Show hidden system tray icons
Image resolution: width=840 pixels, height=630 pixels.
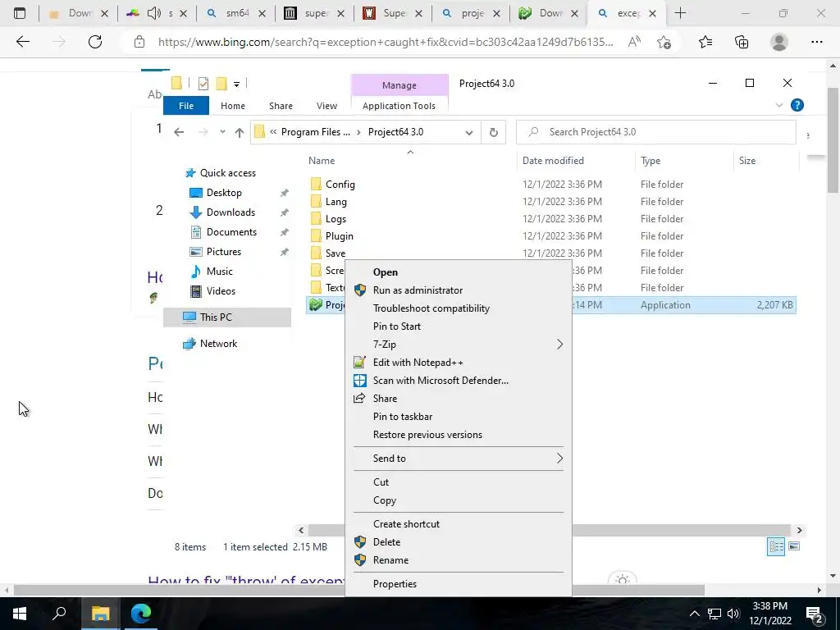point(694,614)
